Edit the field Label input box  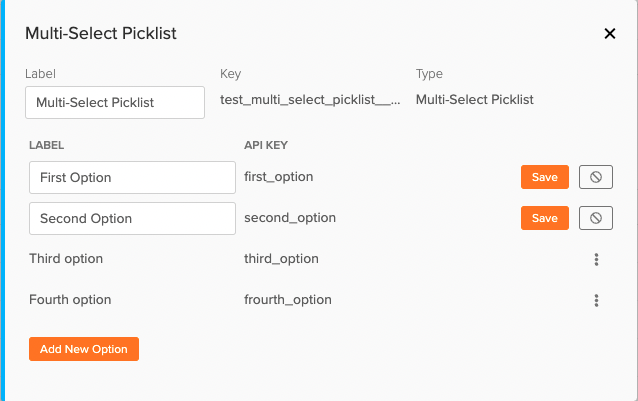pos(115,102)
